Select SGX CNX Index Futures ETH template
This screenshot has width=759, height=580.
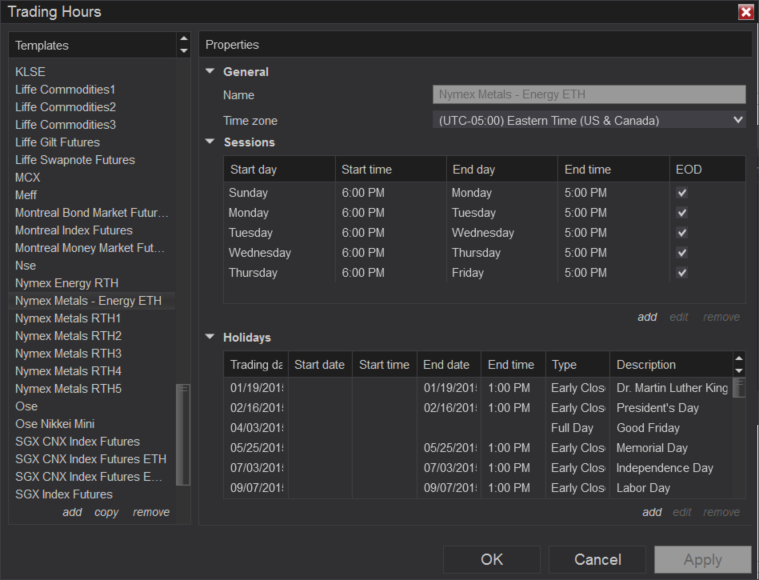click(92, 459)
